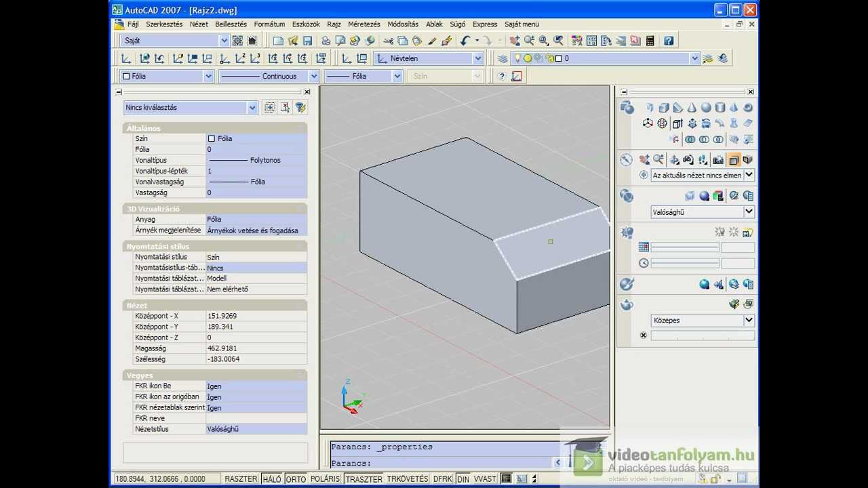Image resolution: width=868 pixels, height=488 pixels.
Task: Open the Módosítás menu
Action: pyautogui.click(x=403, y=24)
